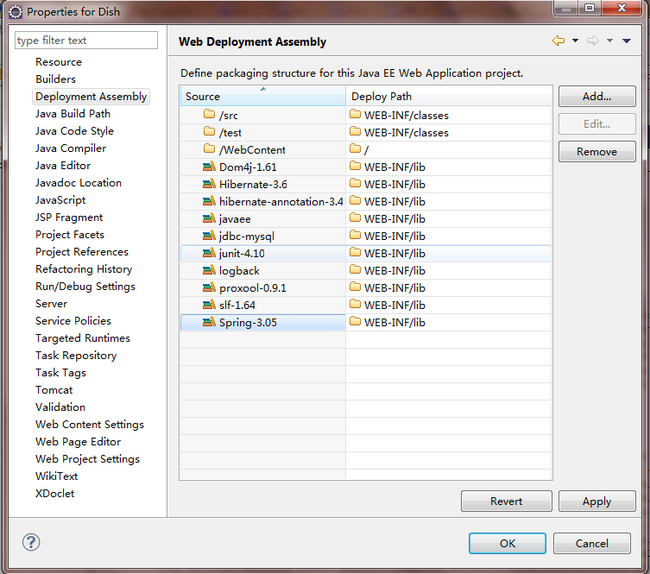Select WEB-INF/lib deploy path for logback
This screenshot has height=574, width=650.
pos(395,271)
